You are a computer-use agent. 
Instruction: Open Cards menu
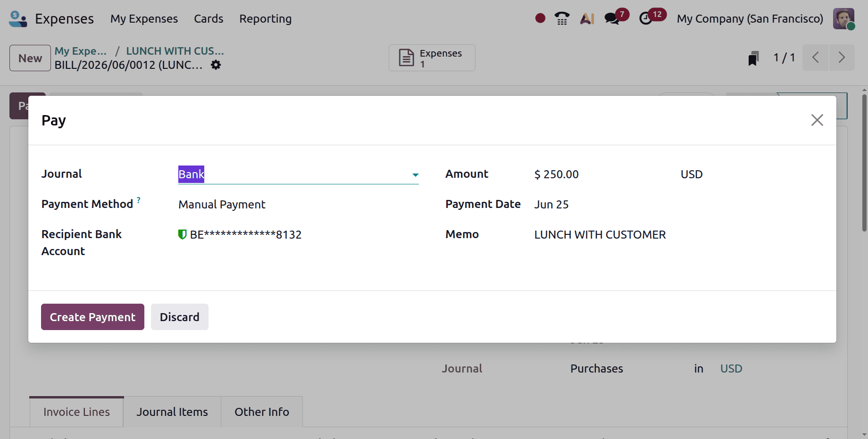(209, 19)
